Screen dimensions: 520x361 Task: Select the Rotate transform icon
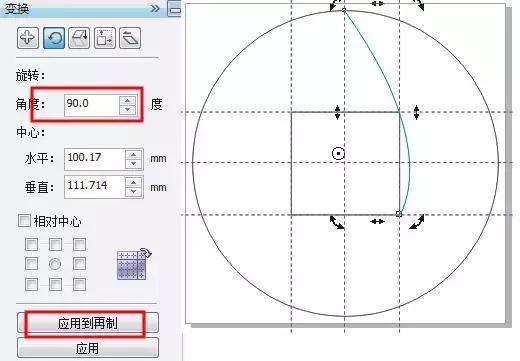point(54,38)
